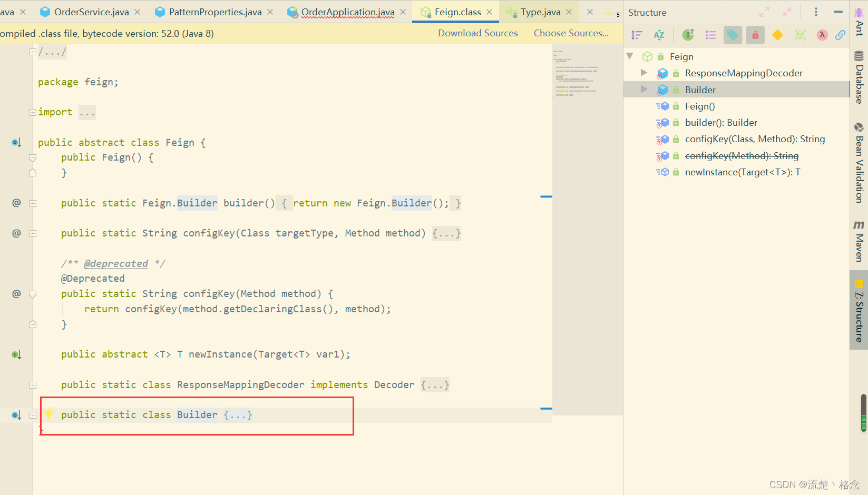Toggle the purple list icon in Structure toolbar
868x495 pixels.
point(710,35)
